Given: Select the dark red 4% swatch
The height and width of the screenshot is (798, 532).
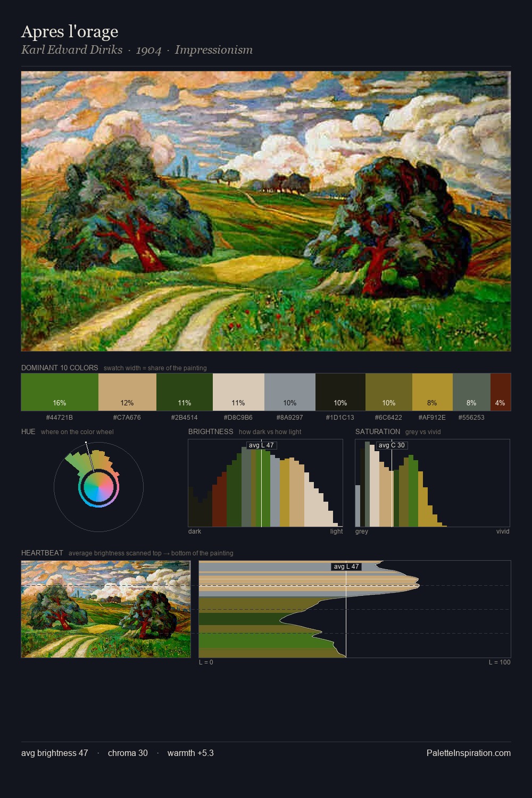Looking at the screenshot, I should pos(501,392).
